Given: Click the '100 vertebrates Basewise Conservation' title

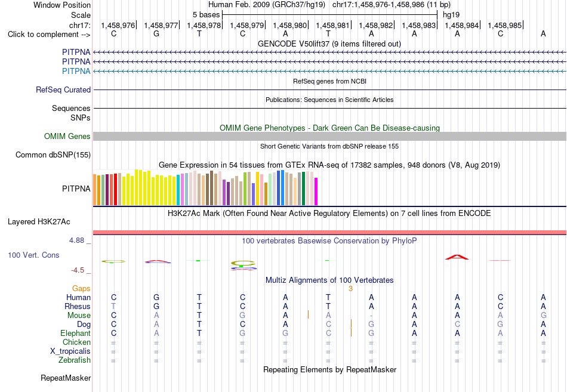Looking at the screenshot, I should pyautogui.click(x=329, y=241).
